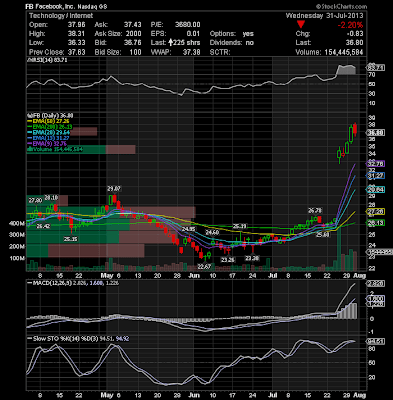
Task: Click the header Volume: 154,445,584 row
Action: (329, 52)
